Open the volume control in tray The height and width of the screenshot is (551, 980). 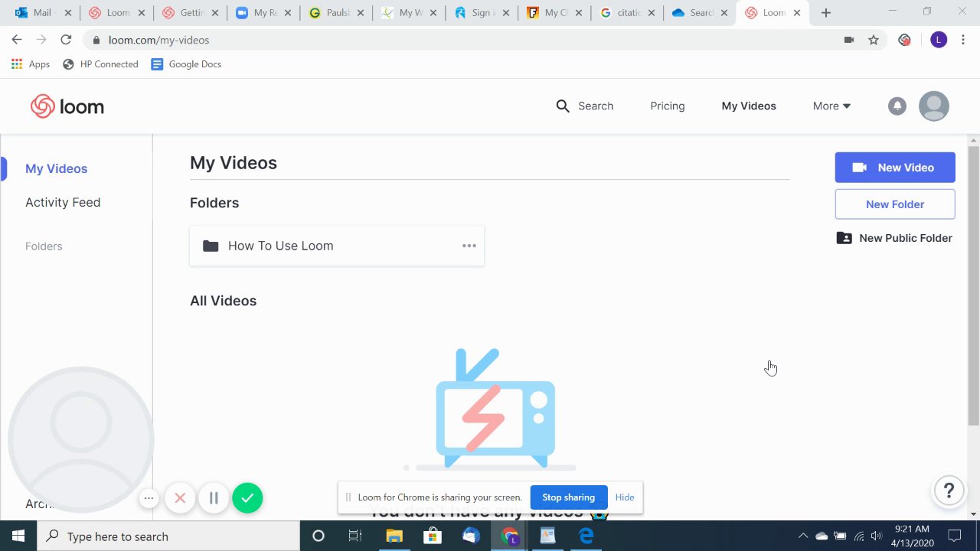click(x=877, y=536)
